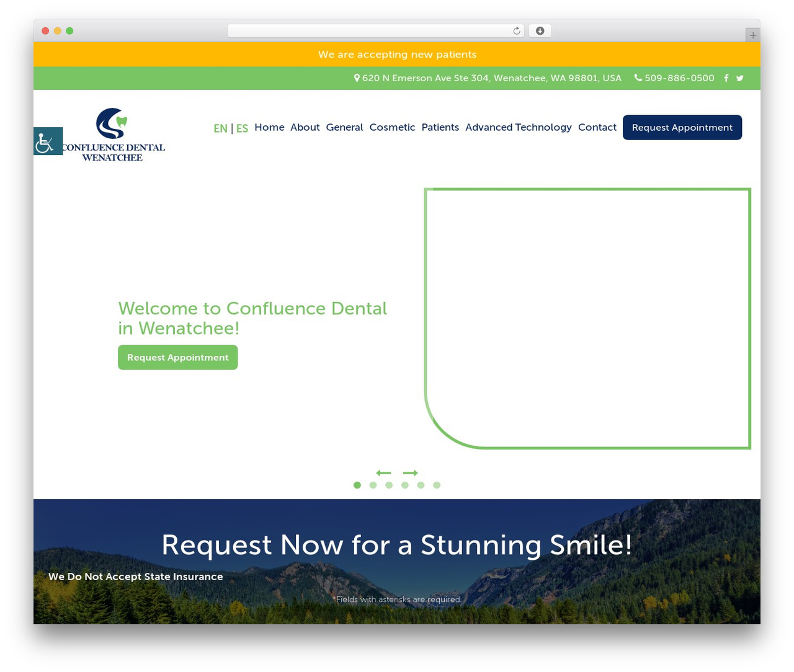The image size is (794, 672).
Task: Click 'We Do Not Accept State Insurance' text
Action: click(x=136, y=577)
